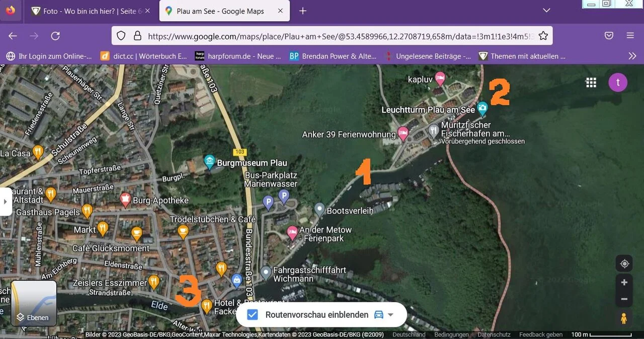This screenshot has height=339, width=644.
Task: Open the Feedback geben link
Action: [541, 334]
